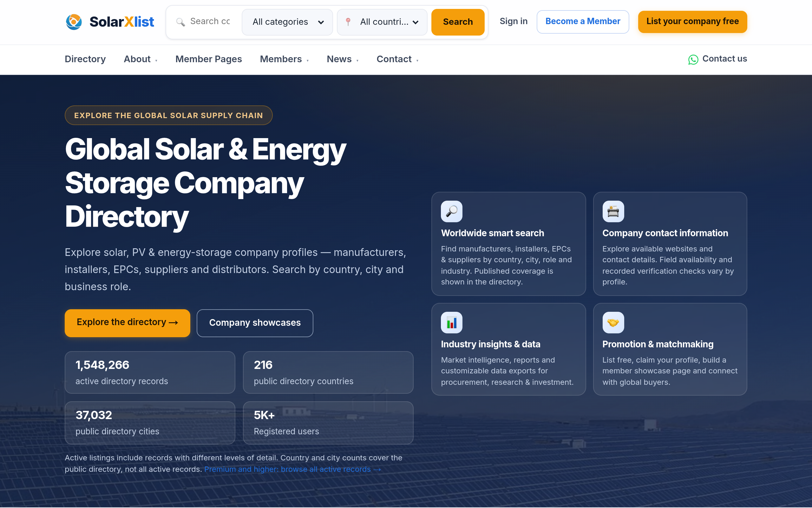Click the SolarXlist wordmark text

click(122, 22)
